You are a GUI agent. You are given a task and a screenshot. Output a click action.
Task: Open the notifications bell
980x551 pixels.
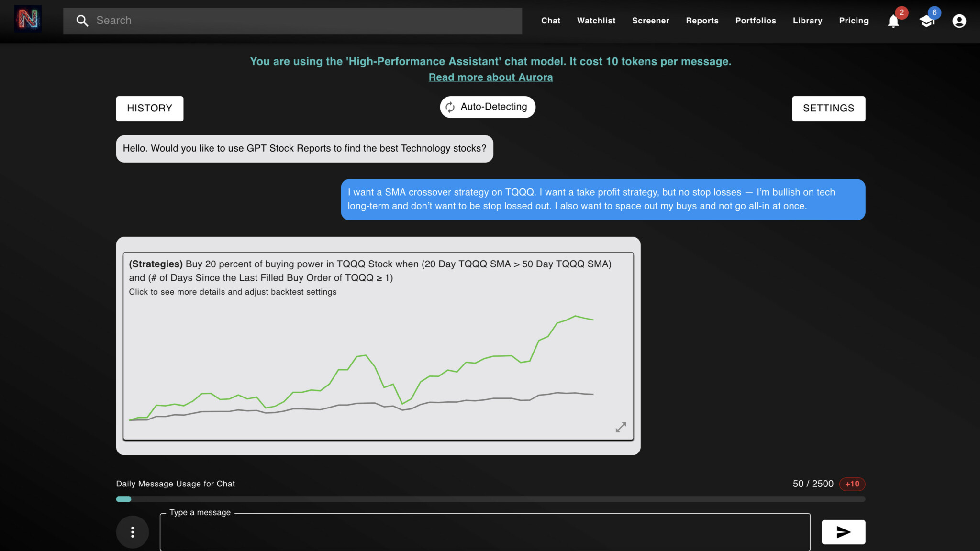[893, 21]
